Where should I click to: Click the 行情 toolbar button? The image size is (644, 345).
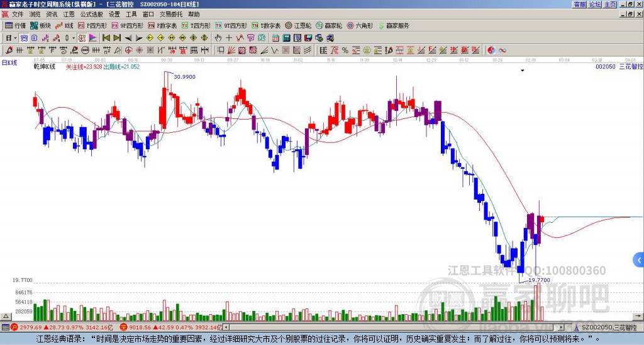coord(15,25)
